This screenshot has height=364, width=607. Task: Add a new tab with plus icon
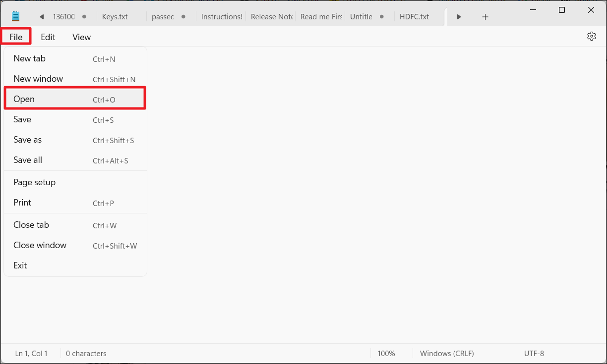(x=485, y=17)
